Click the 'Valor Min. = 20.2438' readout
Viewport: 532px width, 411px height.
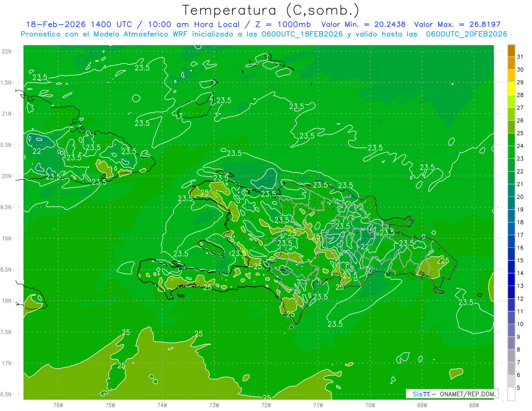tap(364, 24)
